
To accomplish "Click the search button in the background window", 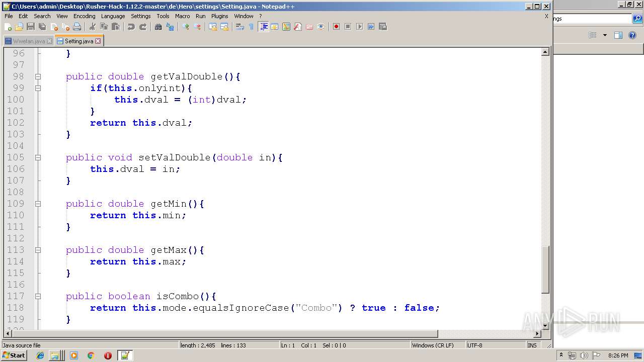I will 638,19.
